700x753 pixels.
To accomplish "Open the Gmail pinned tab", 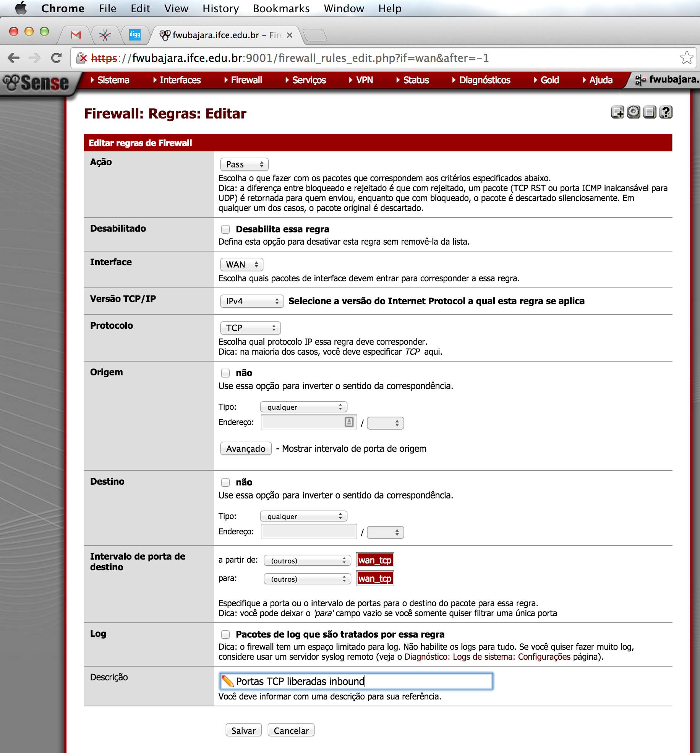I will [76, 35].
